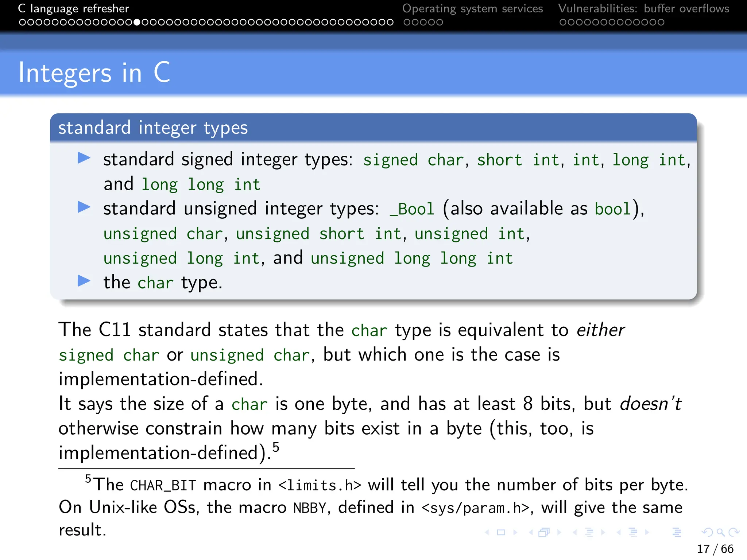The width and height of the screenshot is (747, 560).
Task: Click the '<limits.h>' header text
Action: point(320,486)
